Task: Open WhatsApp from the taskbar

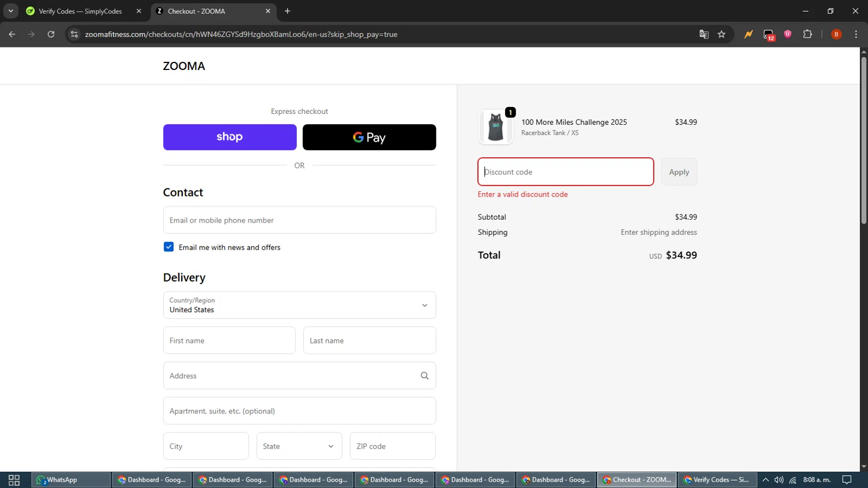Action: click(x=70, y=480)
